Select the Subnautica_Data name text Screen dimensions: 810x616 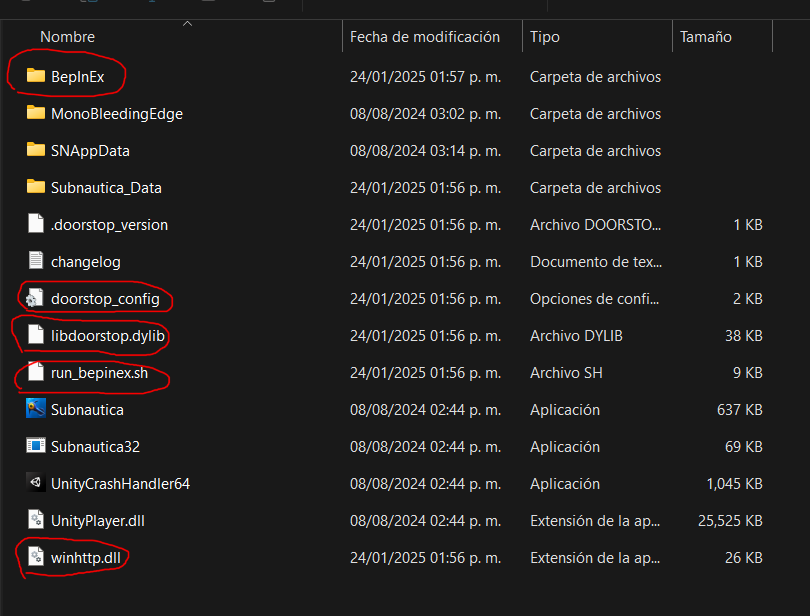[x=106, y=188]
